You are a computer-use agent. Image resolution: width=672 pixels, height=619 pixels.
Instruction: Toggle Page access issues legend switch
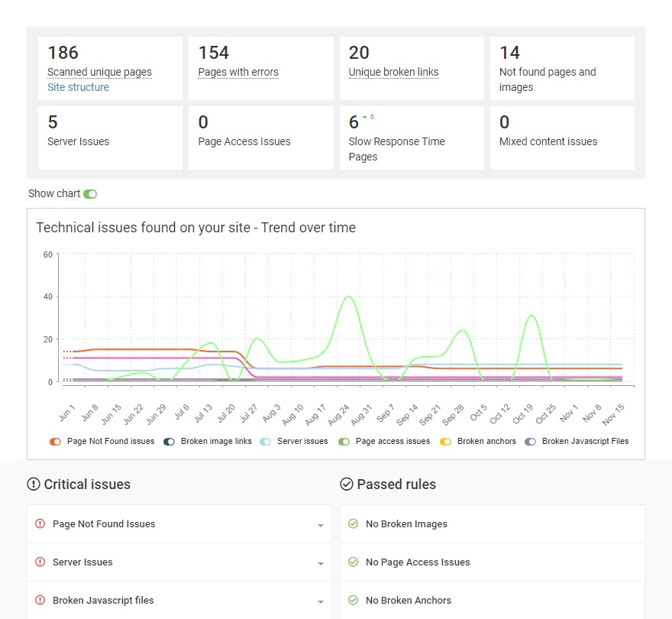344,442
